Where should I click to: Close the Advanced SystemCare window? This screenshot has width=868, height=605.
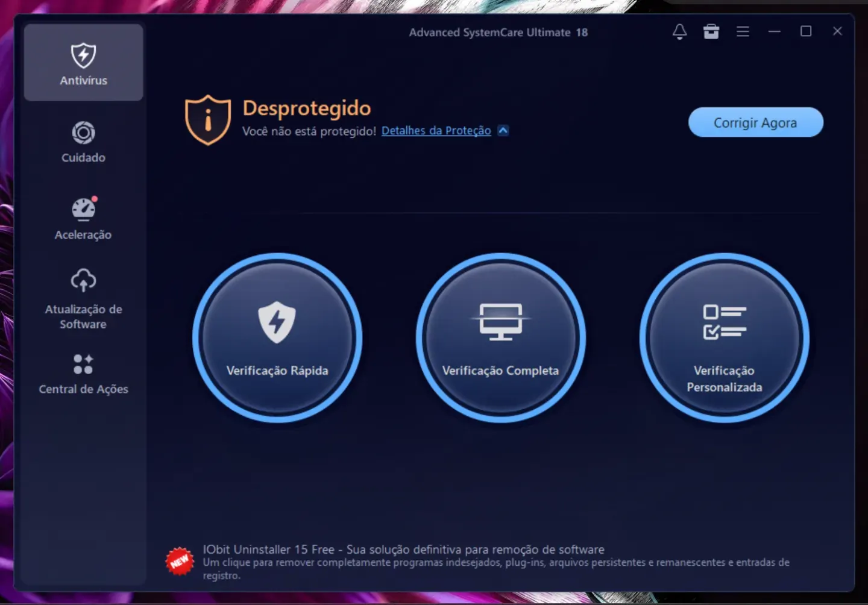[x=837, y=31]
